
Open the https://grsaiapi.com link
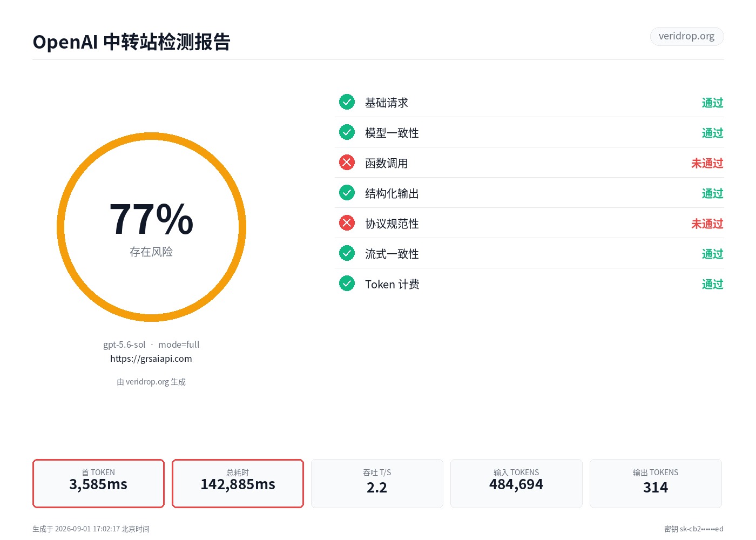[151, 359]
